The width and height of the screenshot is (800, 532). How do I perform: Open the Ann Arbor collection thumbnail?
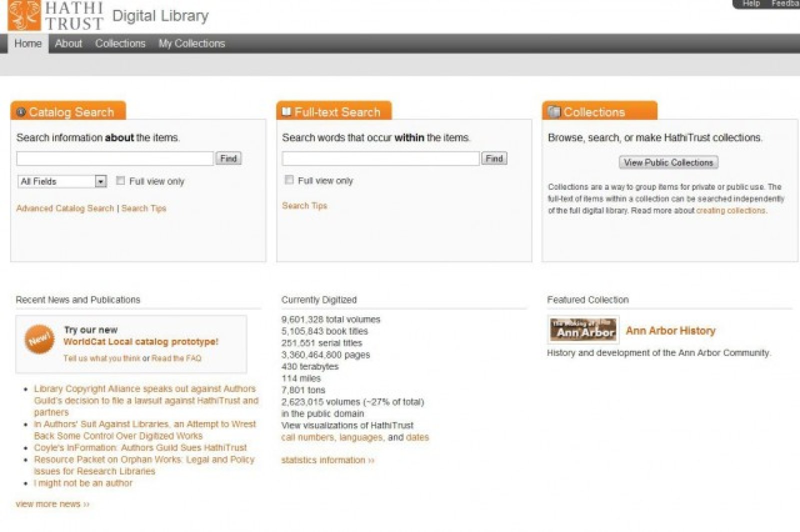[x=583, y=330]
